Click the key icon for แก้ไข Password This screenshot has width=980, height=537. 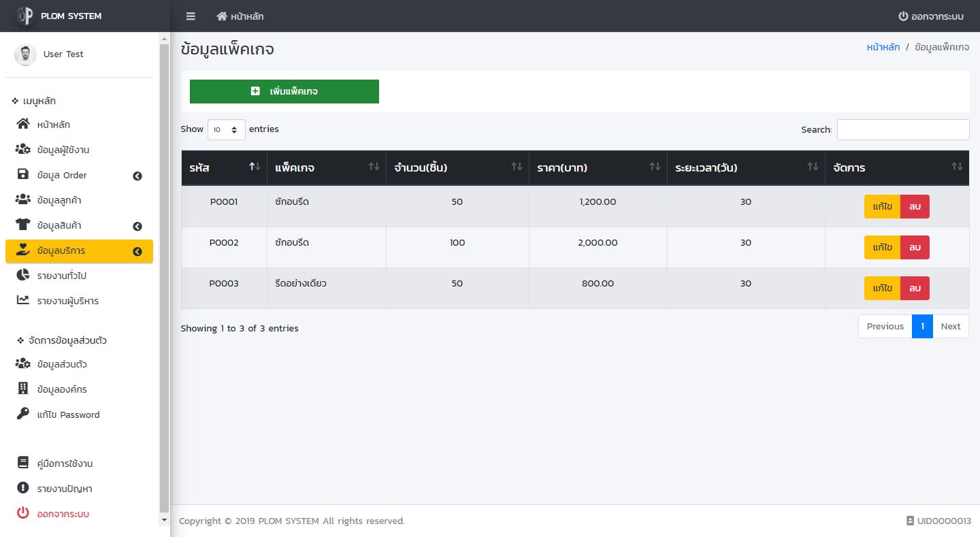pos(23,414)
